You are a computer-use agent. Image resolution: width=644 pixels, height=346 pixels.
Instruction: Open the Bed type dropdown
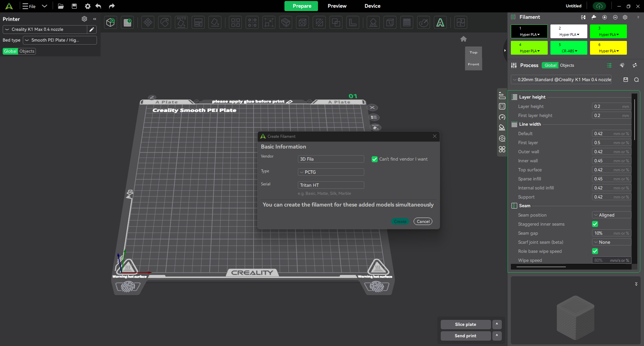click(x=60, y=40)
